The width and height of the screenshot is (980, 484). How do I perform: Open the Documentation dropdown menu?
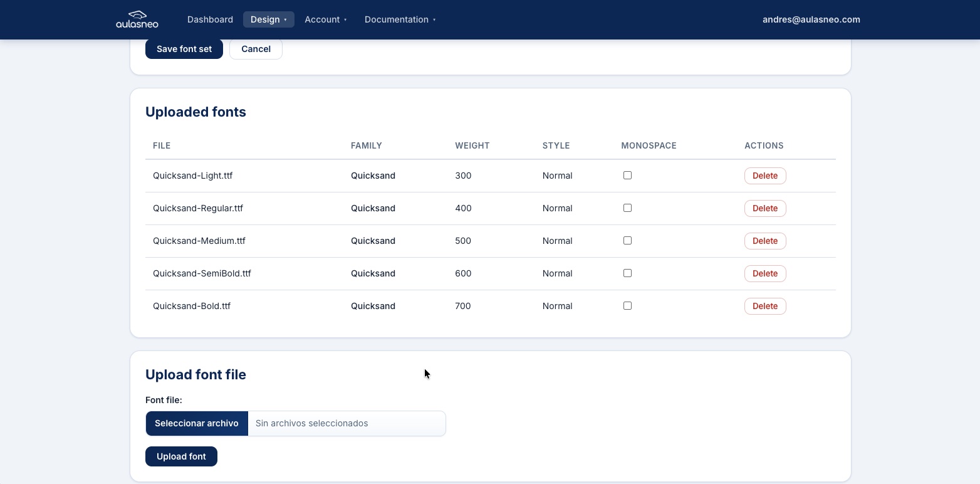tap(400, 19)
